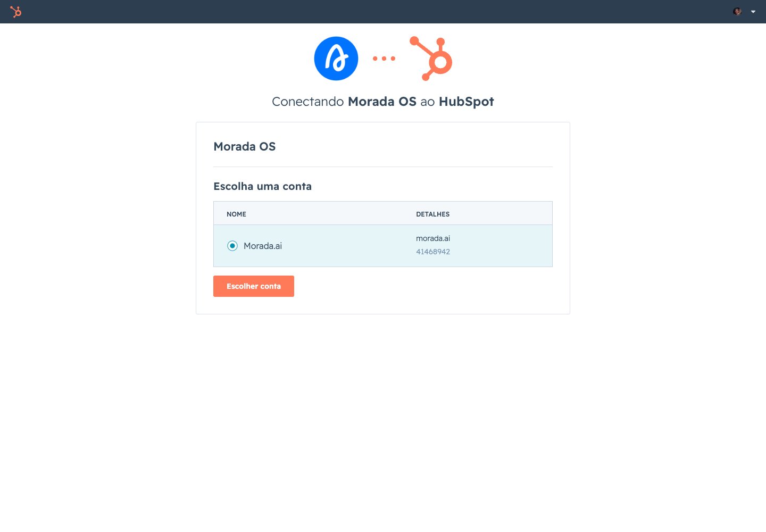Click the Conectando Morada OS ao HubSpot heading
This screenshot has height=532, width=766.
[x=383, y=102]
